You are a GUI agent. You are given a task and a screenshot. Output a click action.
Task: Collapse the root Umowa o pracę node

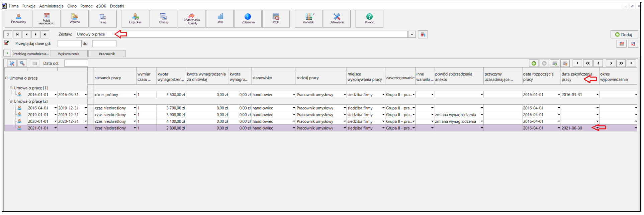(7, 78)
